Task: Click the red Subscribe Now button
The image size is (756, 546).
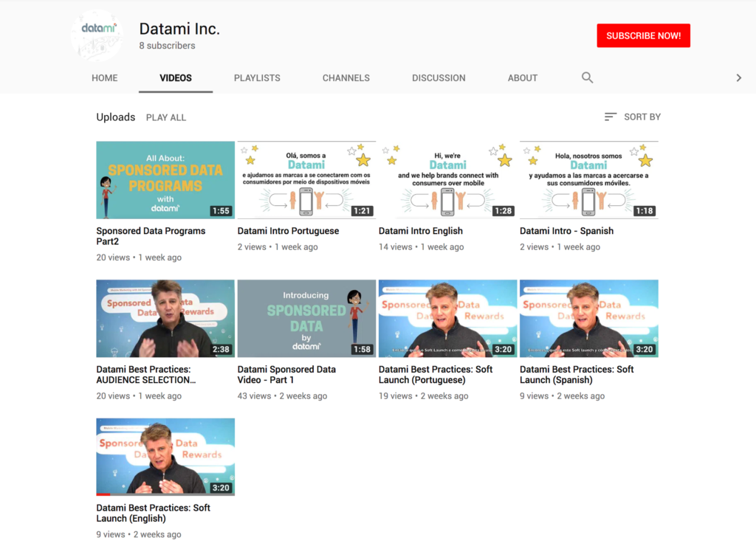Action: click(x=643, y=35)
